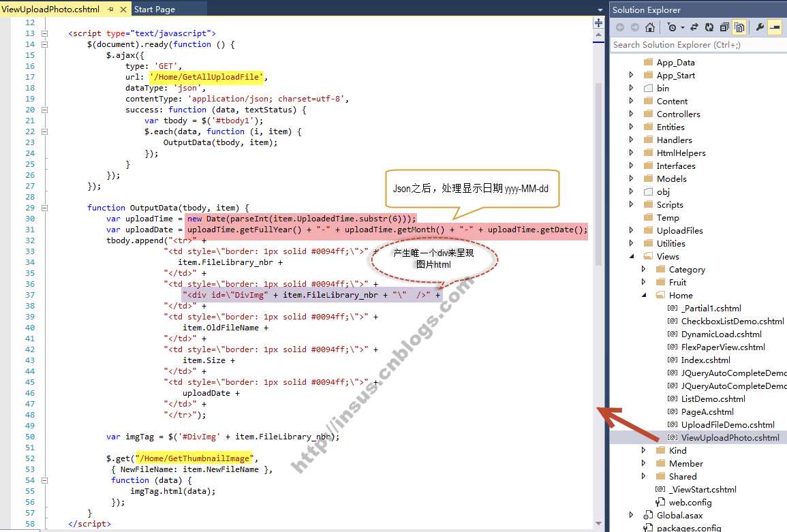Expand the Global.asax node

pyautogui.click(x=632, y=515)
